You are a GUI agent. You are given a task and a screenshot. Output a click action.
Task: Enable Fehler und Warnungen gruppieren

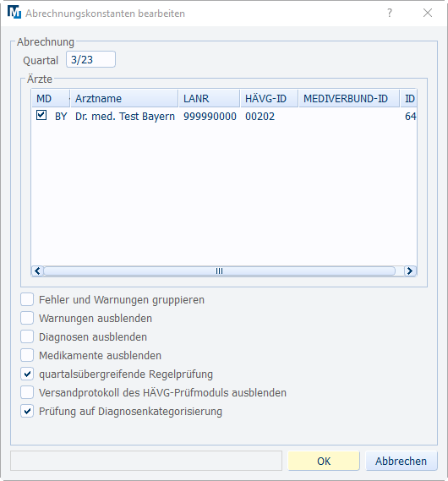(x=27, y=299)
